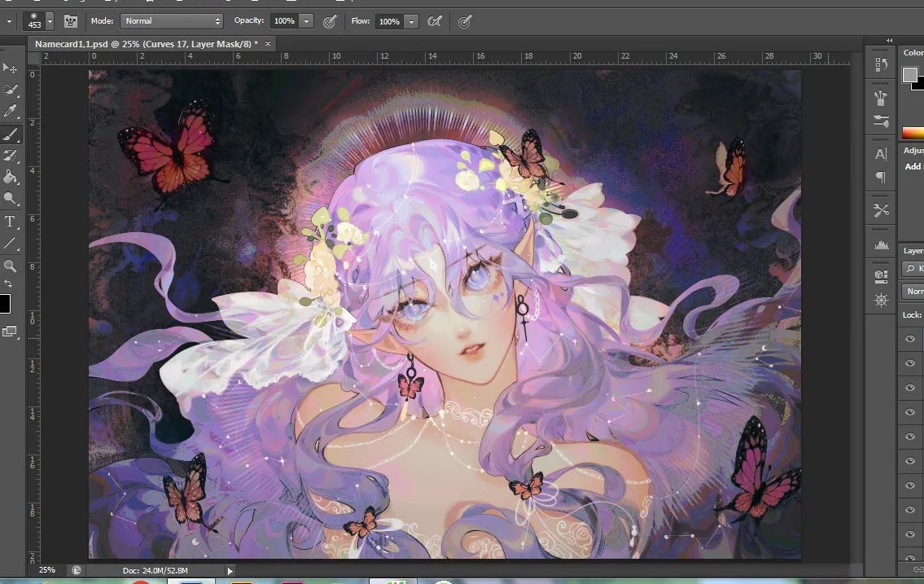
Task: Click the Opacity 100% value field
Action: click(x=285, y=21)
